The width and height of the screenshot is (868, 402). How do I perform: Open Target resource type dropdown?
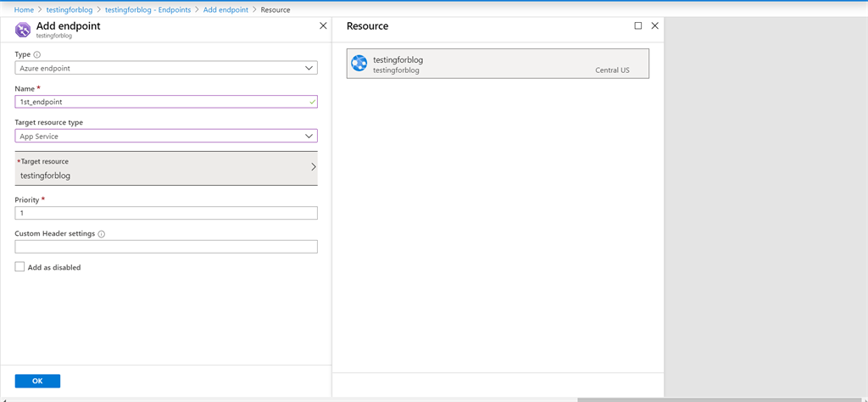click(166, 136)
